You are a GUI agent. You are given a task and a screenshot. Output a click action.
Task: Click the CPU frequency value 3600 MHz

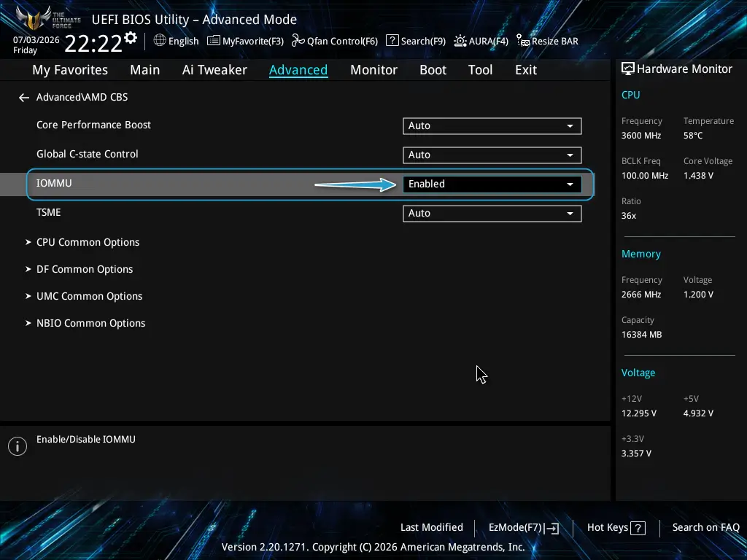point(640,136)
